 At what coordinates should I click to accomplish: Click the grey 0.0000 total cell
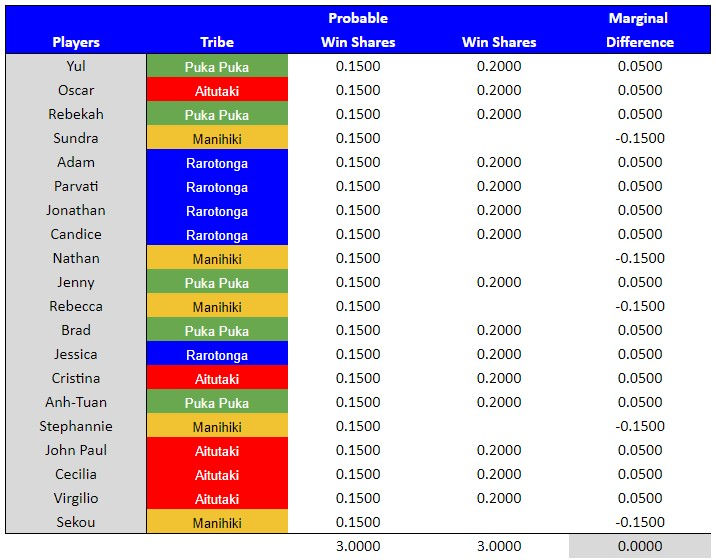[x=640, y=546]
